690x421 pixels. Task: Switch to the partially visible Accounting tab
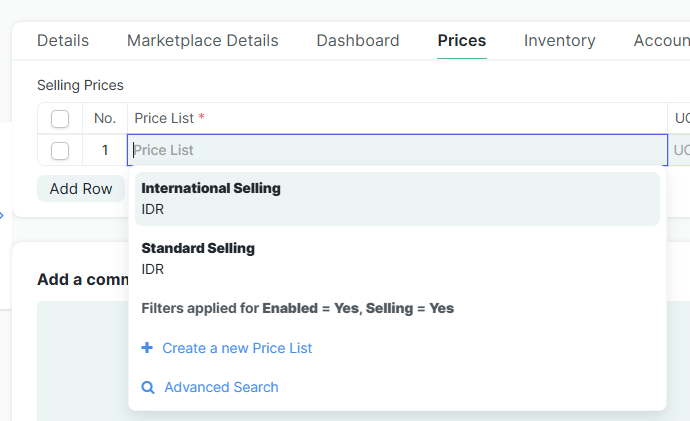tap(661, 41)
